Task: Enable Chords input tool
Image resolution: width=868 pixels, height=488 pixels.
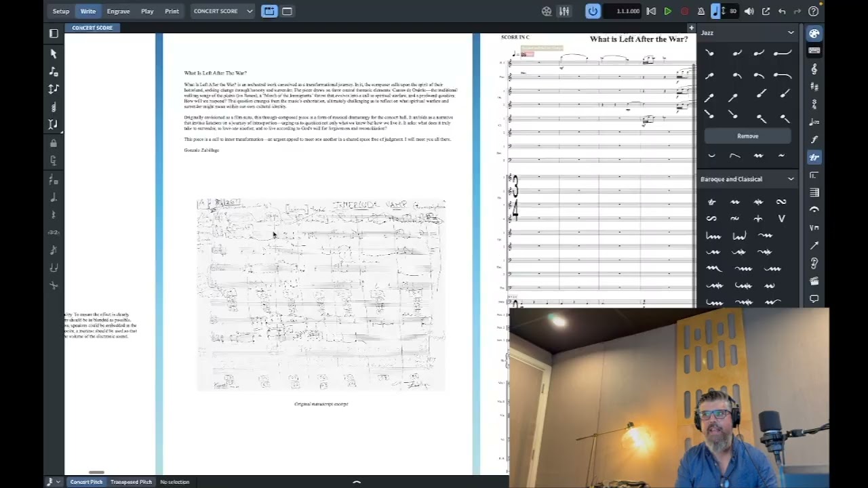Action: click(54, 106)
